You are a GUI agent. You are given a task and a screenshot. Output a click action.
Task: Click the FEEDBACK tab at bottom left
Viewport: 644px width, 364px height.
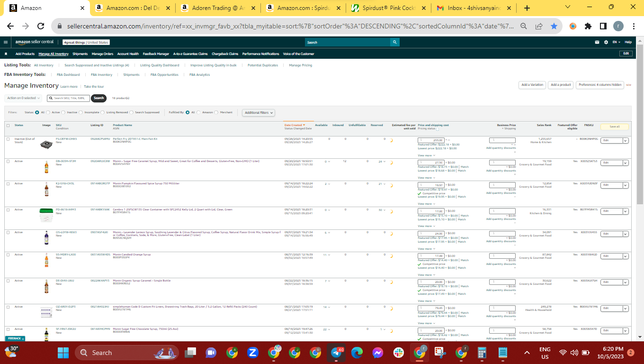pos(16,338)
